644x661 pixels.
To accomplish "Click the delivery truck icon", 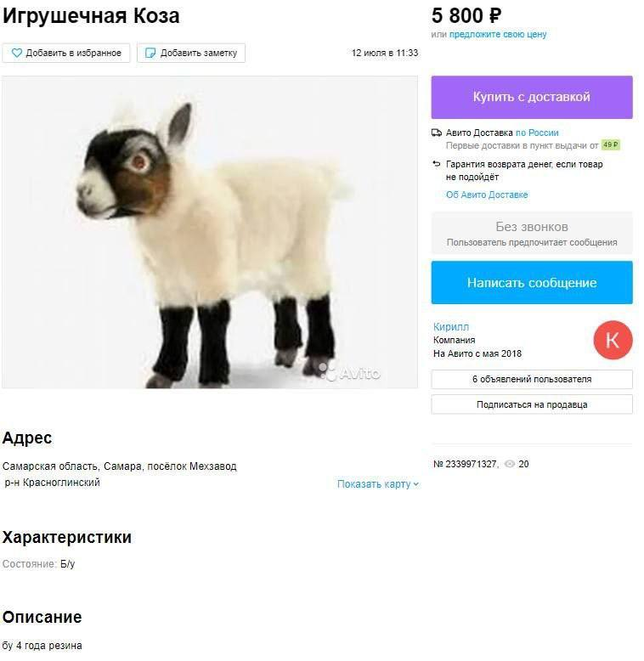I will pyautogui.click(x=436, y=133).
